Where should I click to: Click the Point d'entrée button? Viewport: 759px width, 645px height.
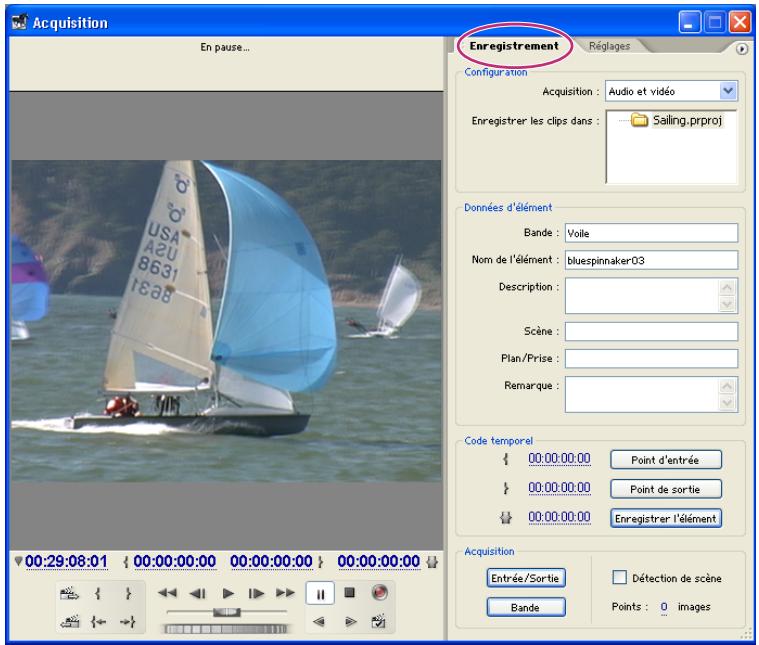click(666, 460)
